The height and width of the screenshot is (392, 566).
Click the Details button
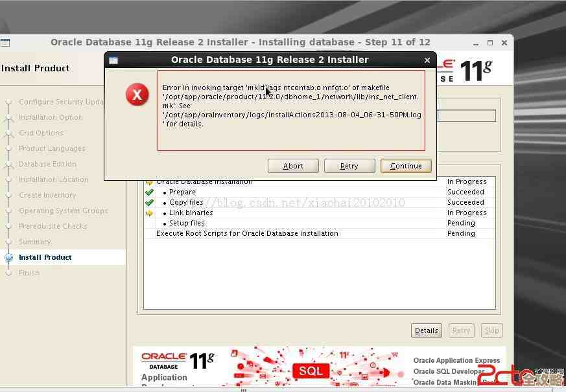click(426, 330)
